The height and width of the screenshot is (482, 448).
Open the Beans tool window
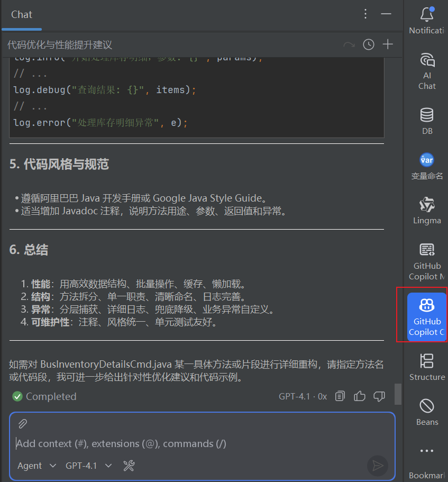coord(426,409)
